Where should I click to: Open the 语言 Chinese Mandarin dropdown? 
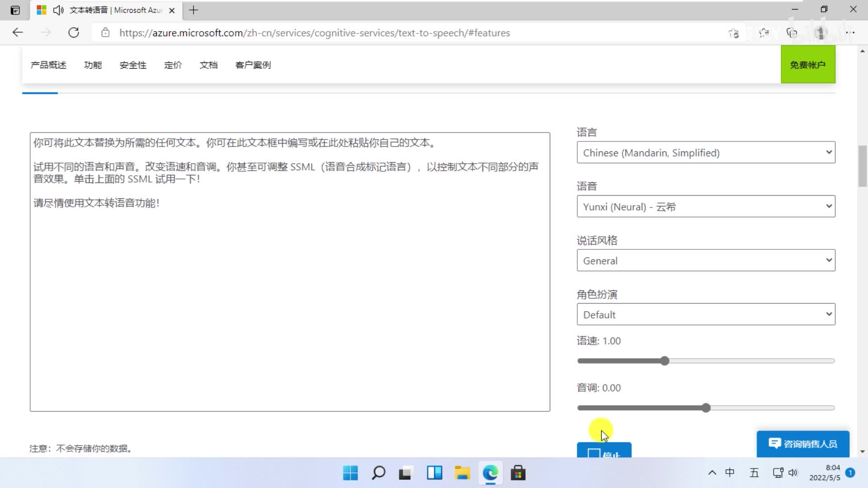706,153
